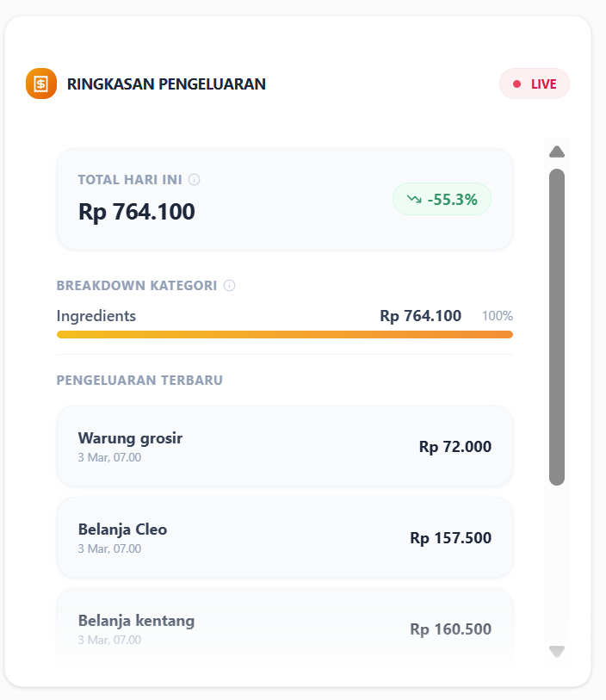Click the info icon beside Breakdown Kategori
The height and width of the screenshot is (700, 606).
229,285
